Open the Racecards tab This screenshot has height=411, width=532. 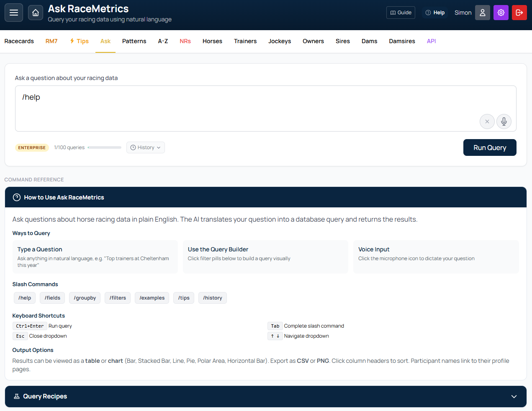(19, 41)
